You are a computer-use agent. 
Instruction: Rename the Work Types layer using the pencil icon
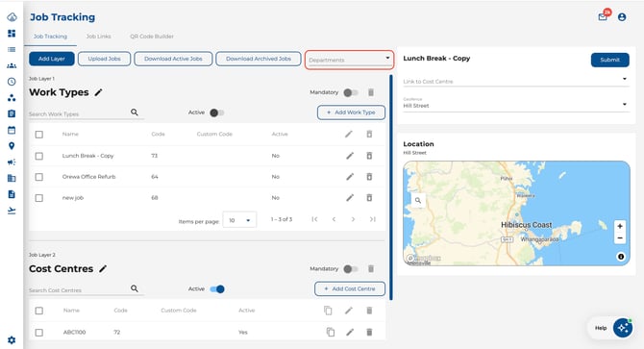pyautogui.click(x=98, y=92)
